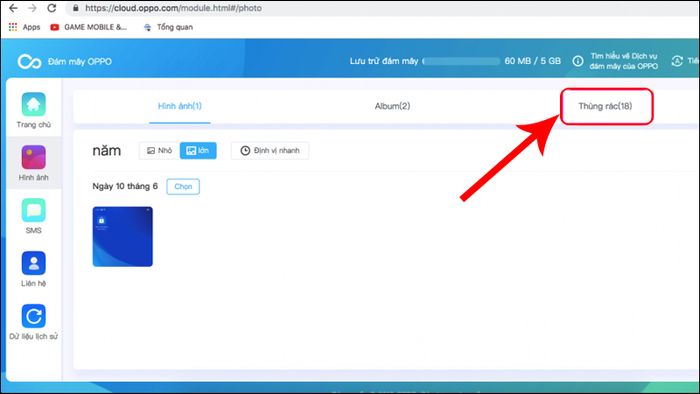Select the Nhỏ small view toggle
Image resolution: width=700 pixels, height=394 pixels.
click(x=159, y=151)
